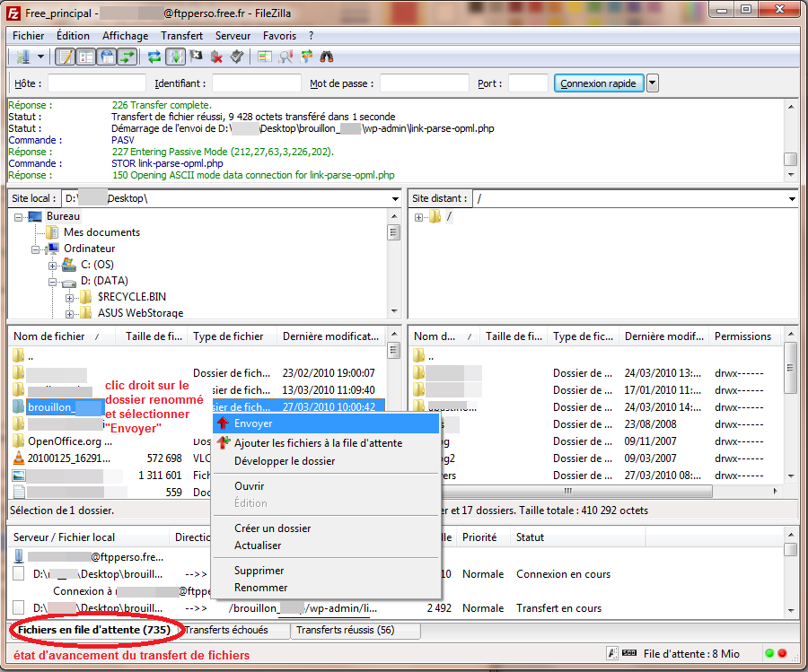The image size is (808, 672).
Task: Toggle queue processing toolbar icon
Action: pyautogui.click(x=175, y=57)
